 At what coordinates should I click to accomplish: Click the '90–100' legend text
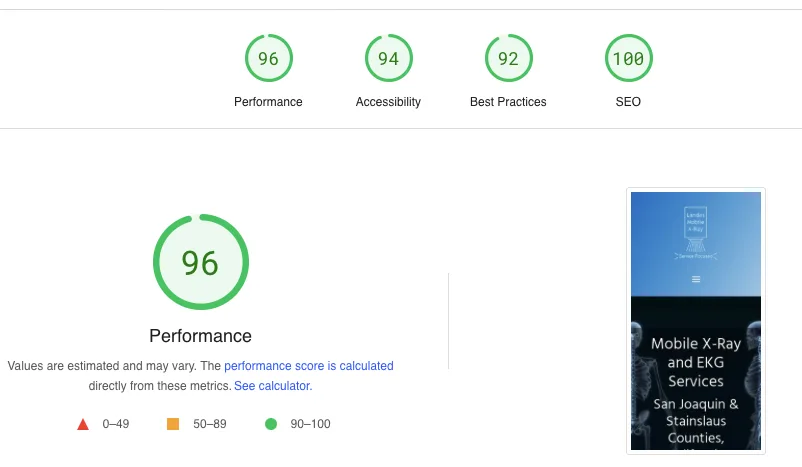tap(310, 424)
